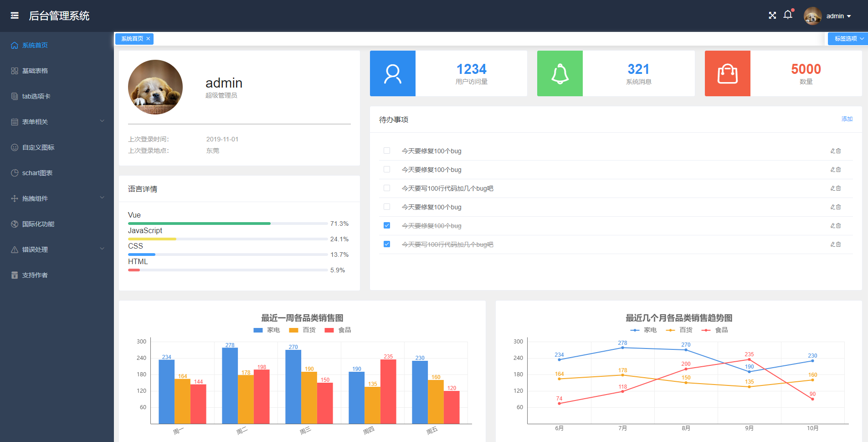Image resolution: width=868 pixels, height=442 pixels.
Task: Tick the unchecked 今天要写100行代码加几个bug吧 checkbox
Action: [x=387, y=188]
